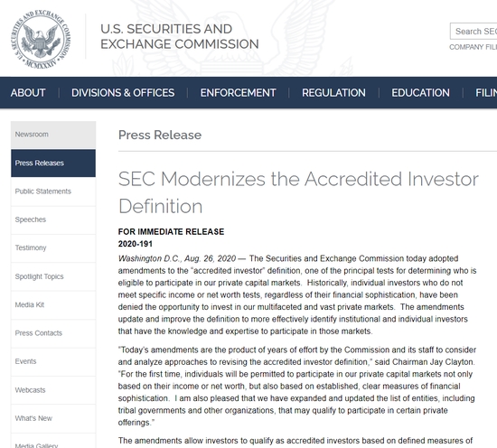Image resolution: width=497 pixels, height=448 pixels.
Task: Click the SEC seal logo
Action: pos(41,39)
